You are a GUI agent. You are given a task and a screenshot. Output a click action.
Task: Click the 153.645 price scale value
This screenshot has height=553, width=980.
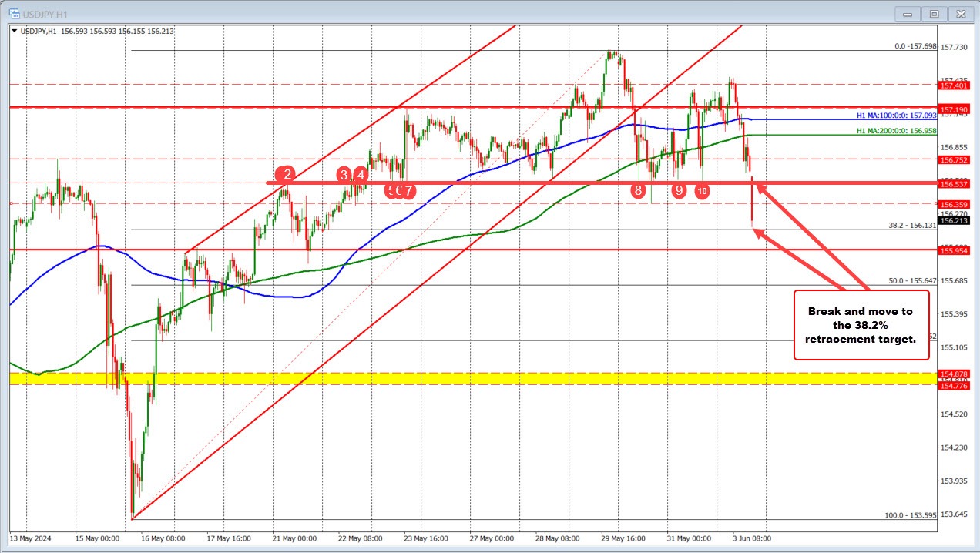coord(955,514)
